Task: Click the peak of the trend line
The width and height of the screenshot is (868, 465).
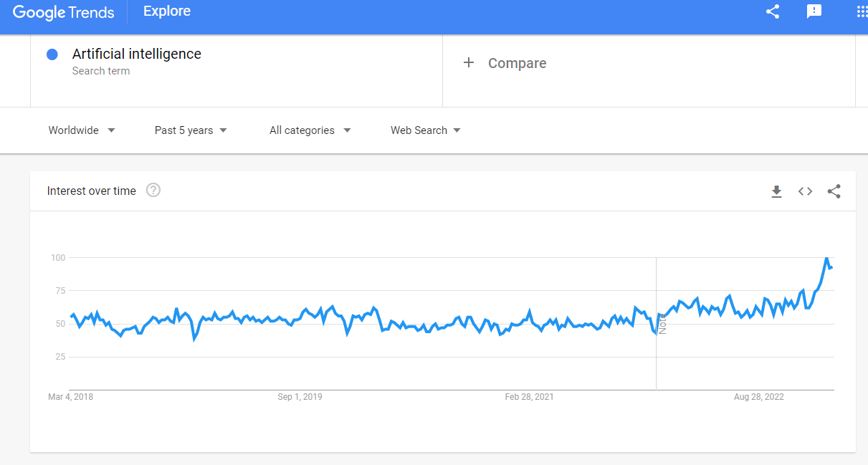Action: click(x=826, y=258)
